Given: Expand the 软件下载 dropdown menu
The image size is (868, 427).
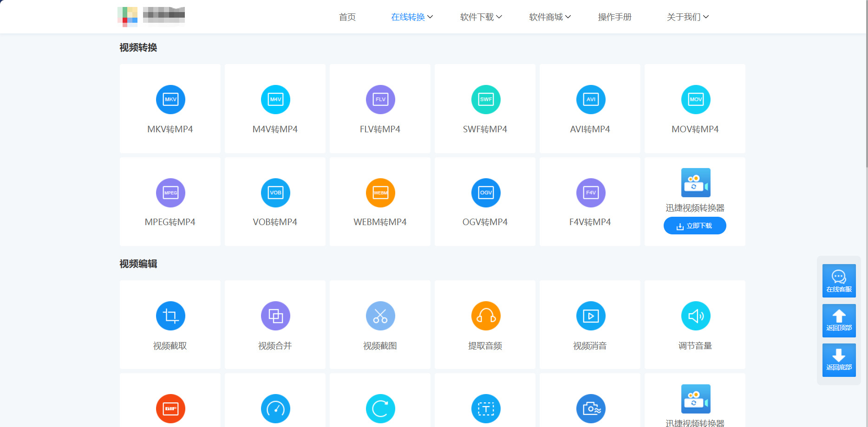Looking at the screenshot, I should coord(481,17).
